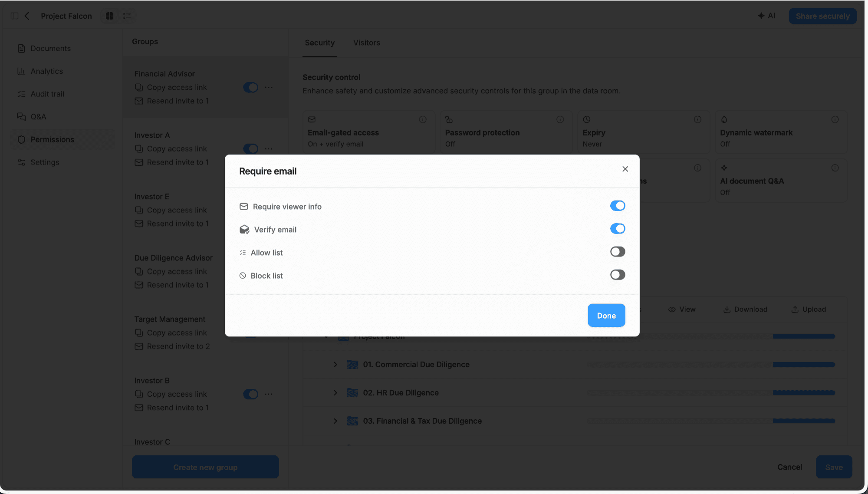
Task: Click the mail icon beside Investor E's Resend invite
Action: pyautogui.click(x=139, y=224)
